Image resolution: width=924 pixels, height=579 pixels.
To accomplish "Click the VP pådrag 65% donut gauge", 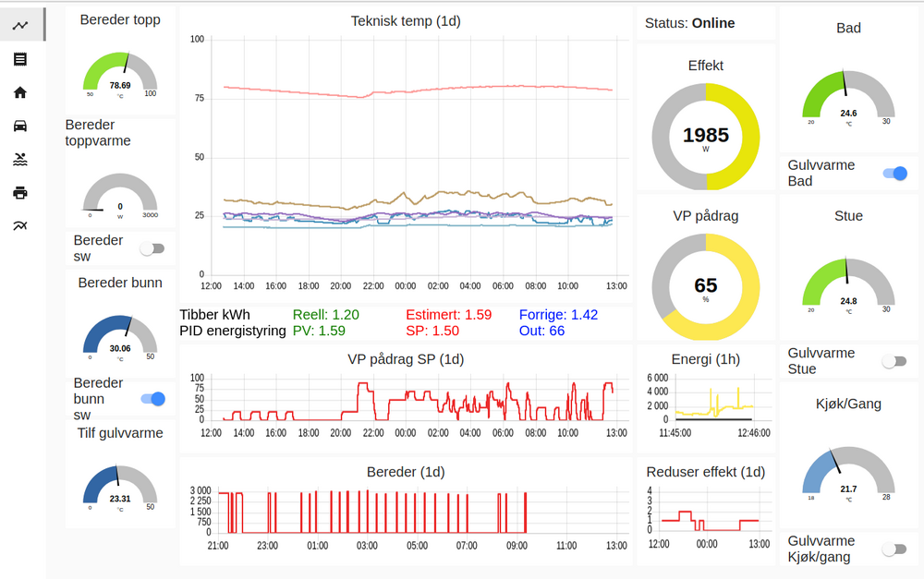I will (x=706, y=286).
